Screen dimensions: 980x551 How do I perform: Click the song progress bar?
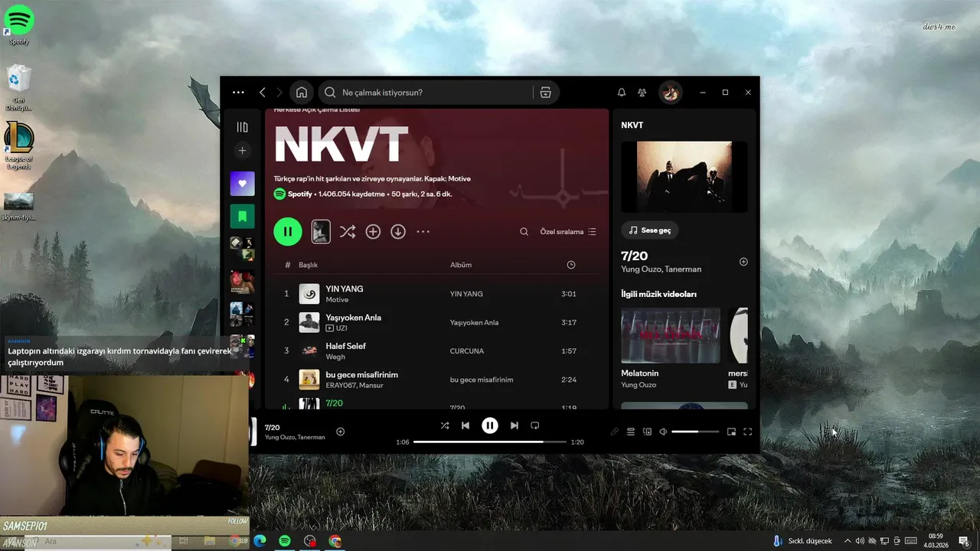[490, 442]
